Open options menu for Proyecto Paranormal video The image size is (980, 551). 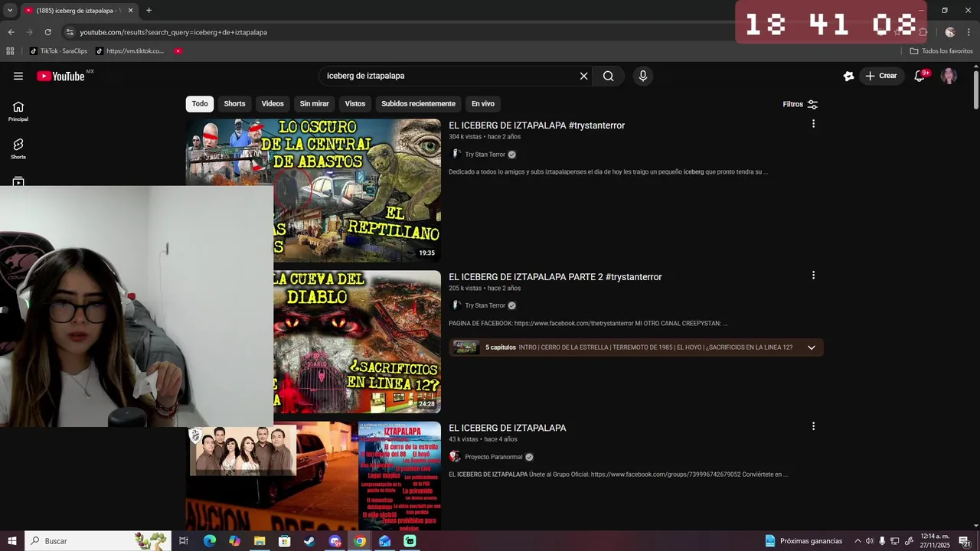pos(813,426)
